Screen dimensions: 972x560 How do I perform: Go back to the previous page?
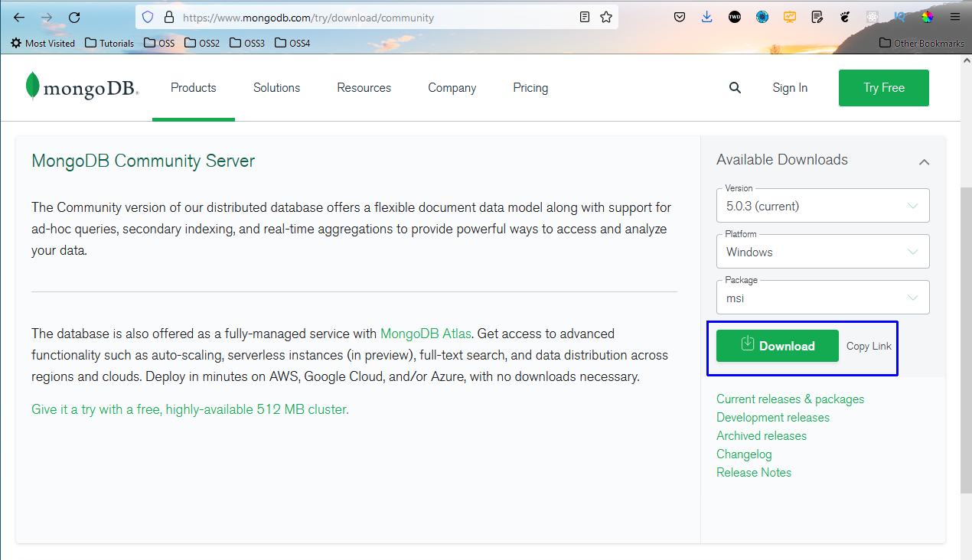pos(19,17)
